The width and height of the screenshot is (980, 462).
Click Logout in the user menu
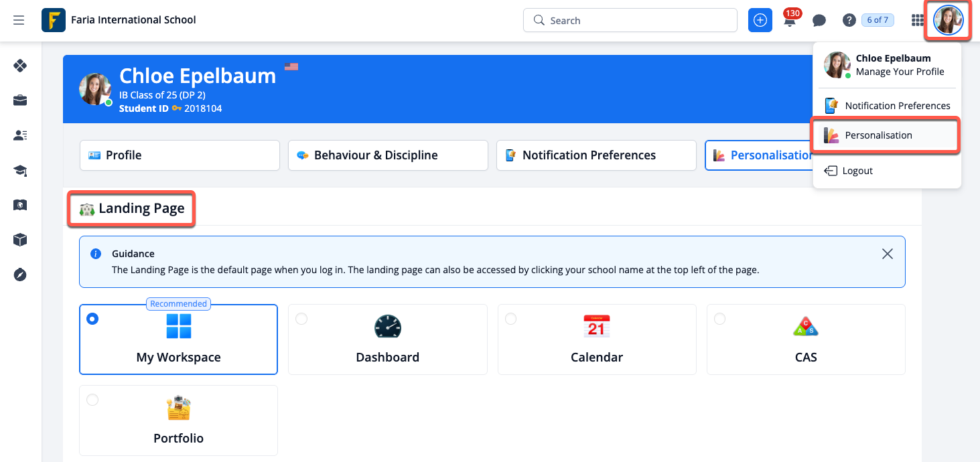click(x=857, y=171)
